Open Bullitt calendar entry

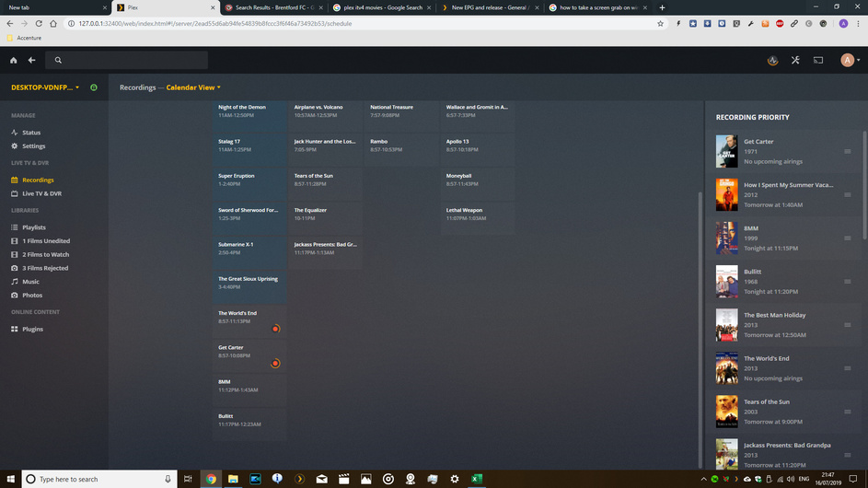(249, 424)
